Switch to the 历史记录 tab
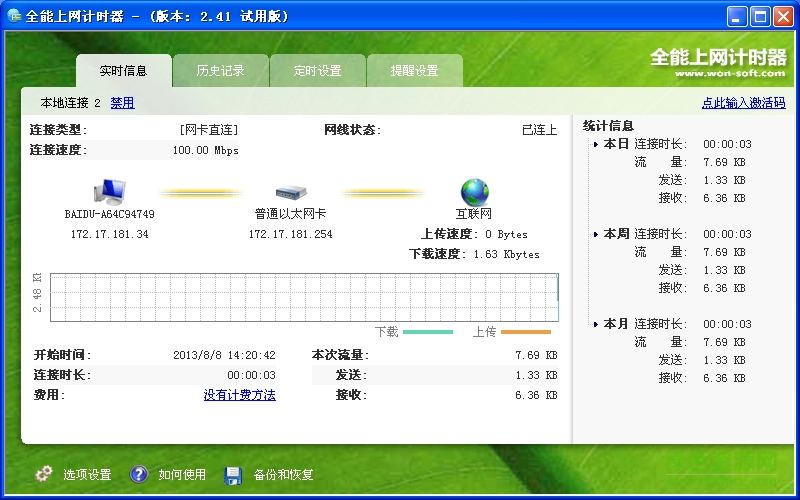Screen dimensions: 800x500 click(220, 71)
